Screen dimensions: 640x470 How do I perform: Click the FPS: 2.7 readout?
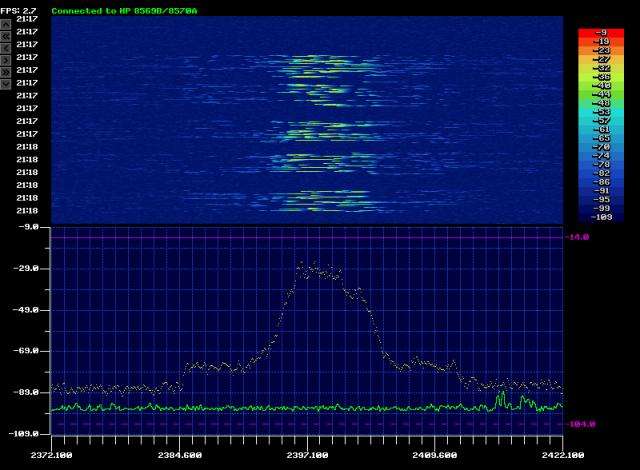point(18,11)
